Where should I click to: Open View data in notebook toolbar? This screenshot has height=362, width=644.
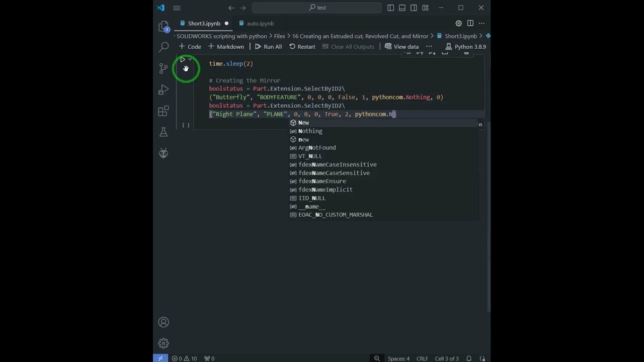(x=401, y=47)
